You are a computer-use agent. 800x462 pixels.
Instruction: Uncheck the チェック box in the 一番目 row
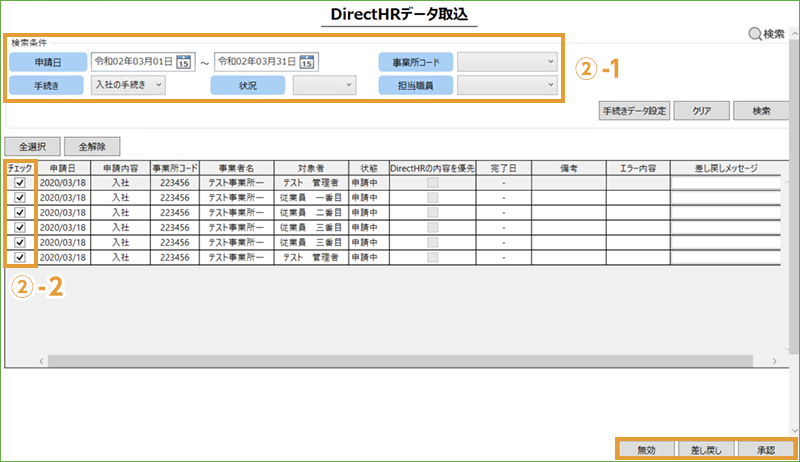[x=20, y=197]
